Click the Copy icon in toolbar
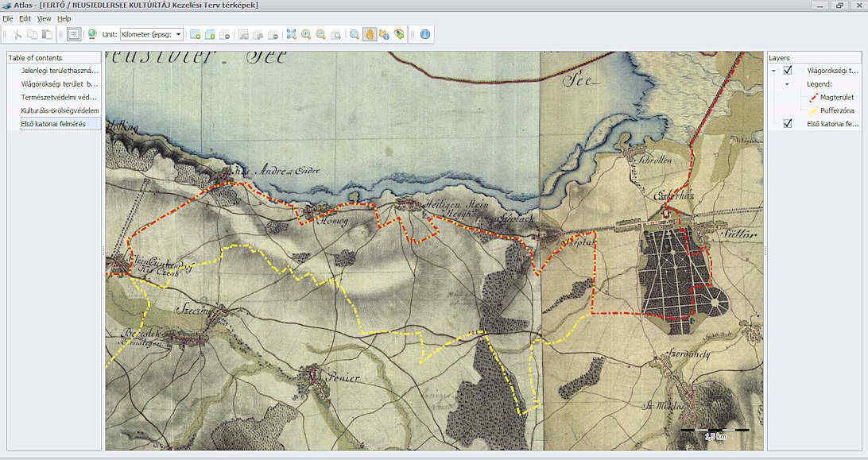The height and width of the screenshot is (460, 868). pyautogui.click(x=33, y=34)
